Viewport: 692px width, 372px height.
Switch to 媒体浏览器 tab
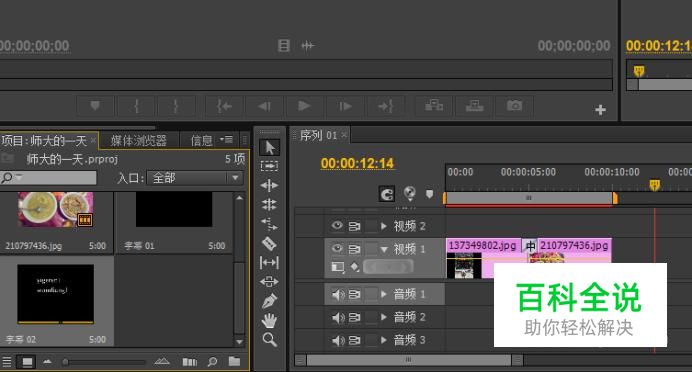[139, 140]
